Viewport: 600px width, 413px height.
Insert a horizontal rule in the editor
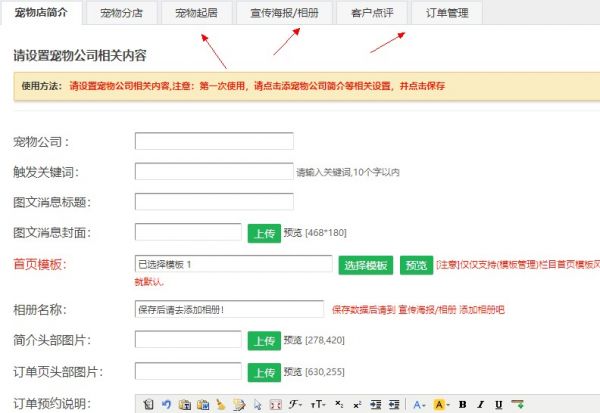pyautogui.click(x=517, y=404)
